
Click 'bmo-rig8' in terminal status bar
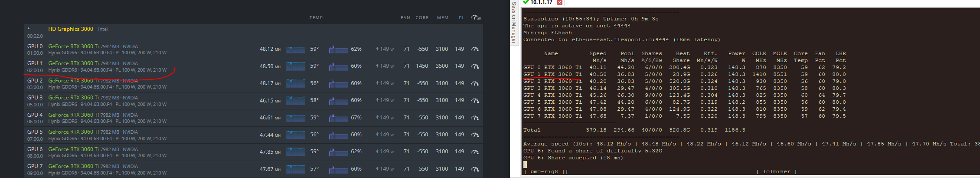tap(544, 171)
